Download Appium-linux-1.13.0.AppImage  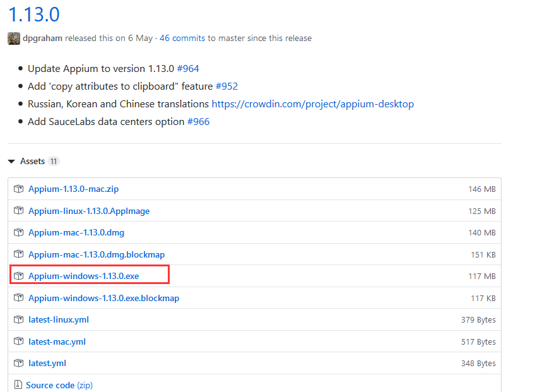pos(89,211)
